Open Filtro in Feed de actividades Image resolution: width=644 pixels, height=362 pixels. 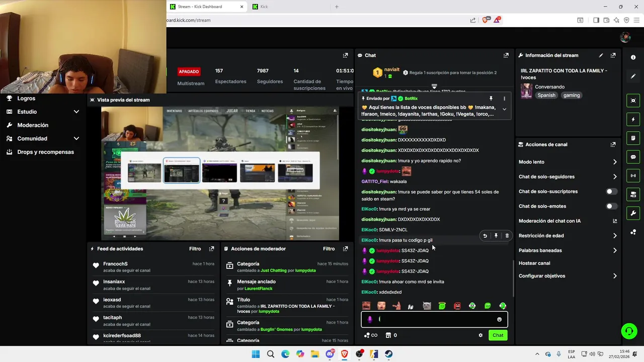tap(195, 249)
